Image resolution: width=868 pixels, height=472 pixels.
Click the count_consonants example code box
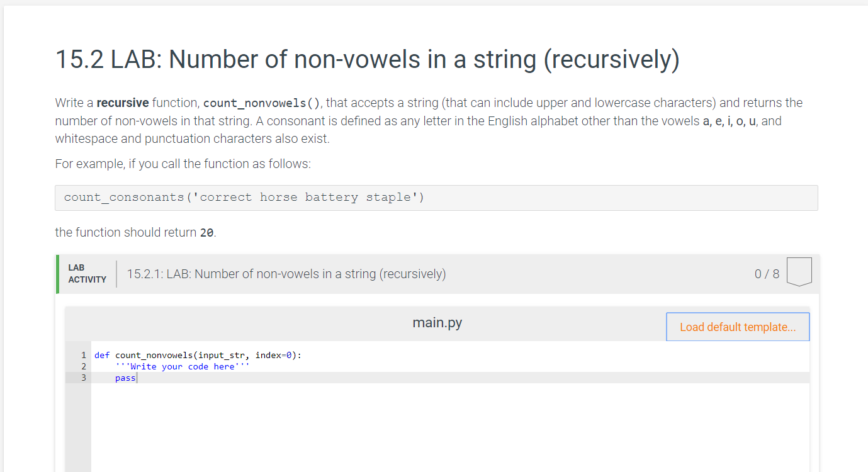(x=243, y=197)
